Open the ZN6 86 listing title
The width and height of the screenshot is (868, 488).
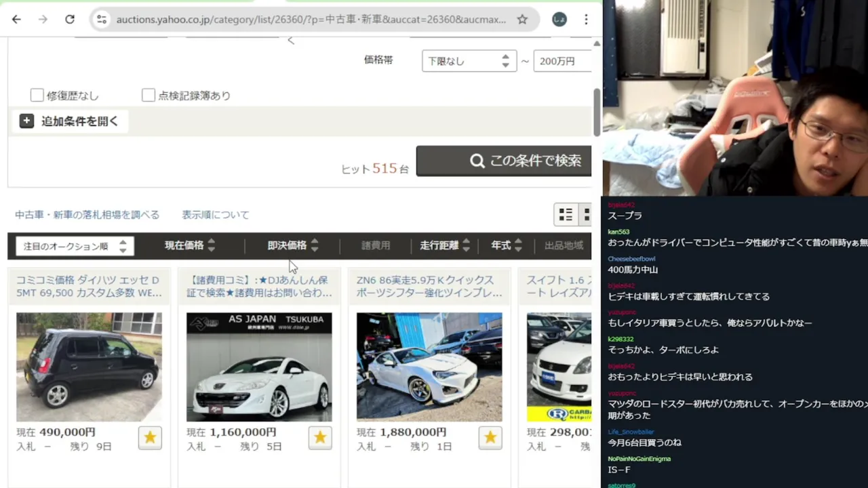pos(429,286)
